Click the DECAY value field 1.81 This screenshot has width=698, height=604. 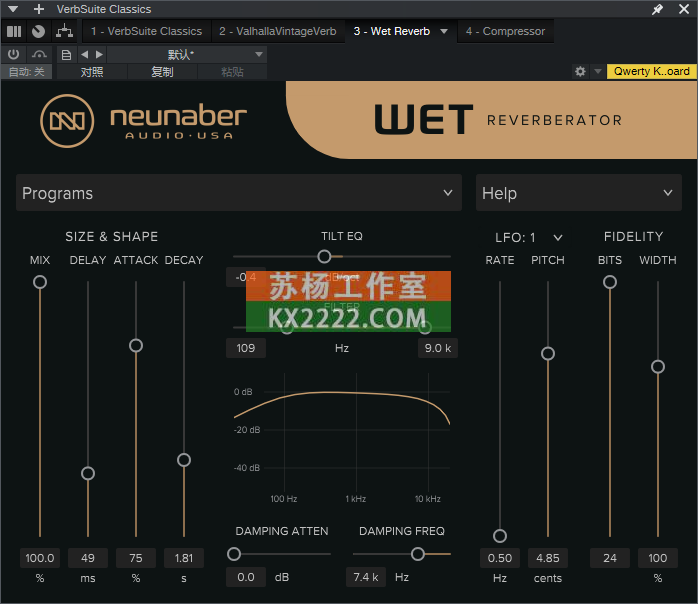pos(184,558)
